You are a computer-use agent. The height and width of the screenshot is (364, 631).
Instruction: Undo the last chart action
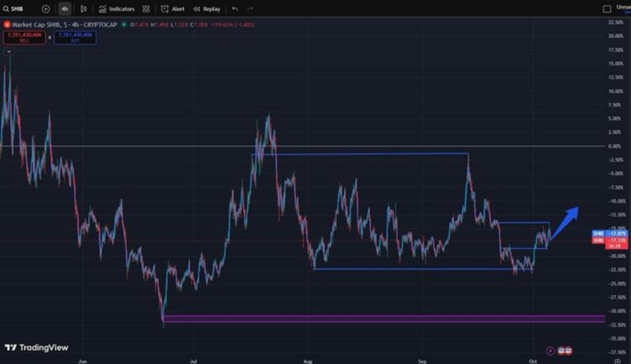click(x=235, y=9)
